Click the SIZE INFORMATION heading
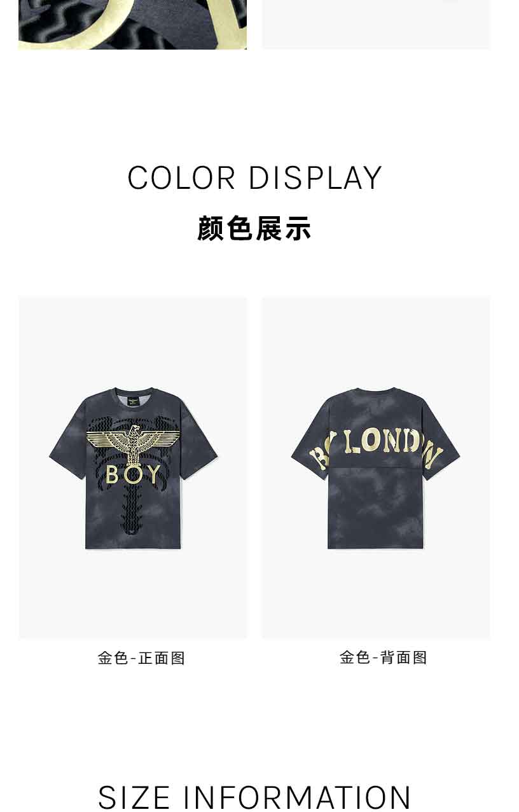 coord(254,797)
